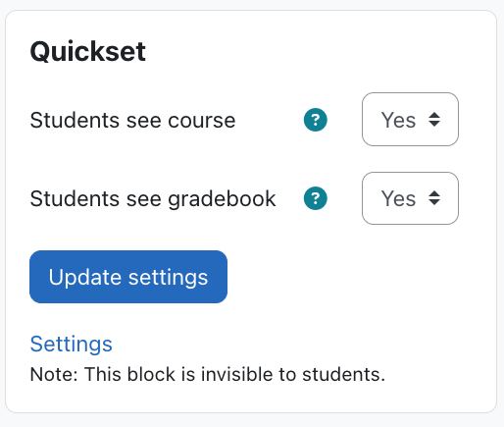Submit changes with Update settings
The width and height of the screenshot is (504, 427).
(x=128, y=277)
